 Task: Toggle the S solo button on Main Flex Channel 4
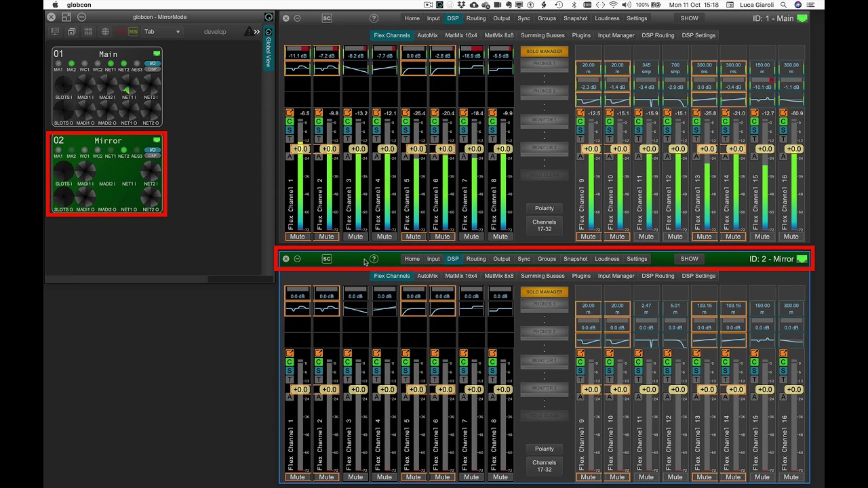(376, 130)
